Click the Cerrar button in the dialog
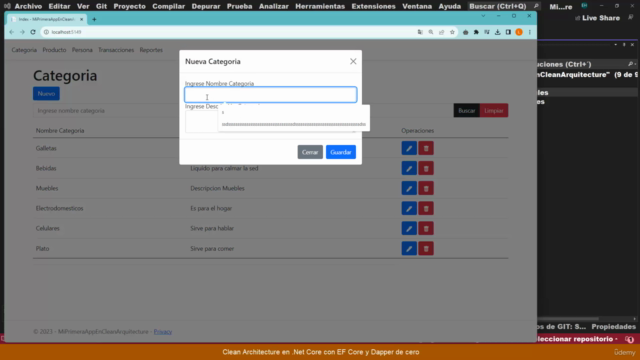Viewport: 640px width, 360px height. (x=310, y=152)
